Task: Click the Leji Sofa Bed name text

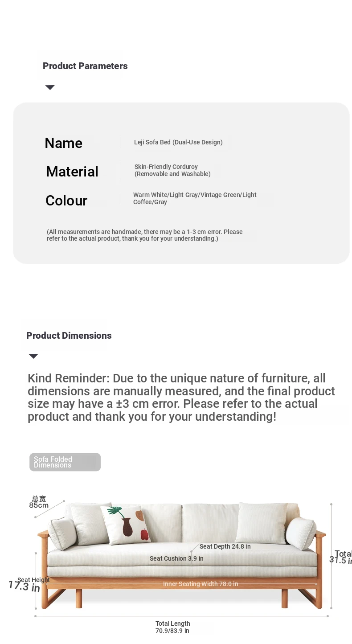Action: 178,142
